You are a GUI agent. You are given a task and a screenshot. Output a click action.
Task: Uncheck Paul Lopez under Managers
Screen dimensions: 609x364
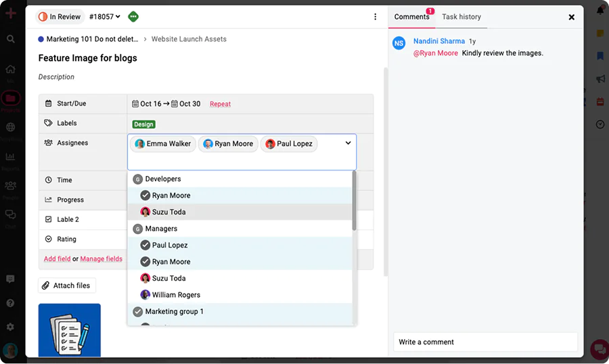(x=240, y=245)
